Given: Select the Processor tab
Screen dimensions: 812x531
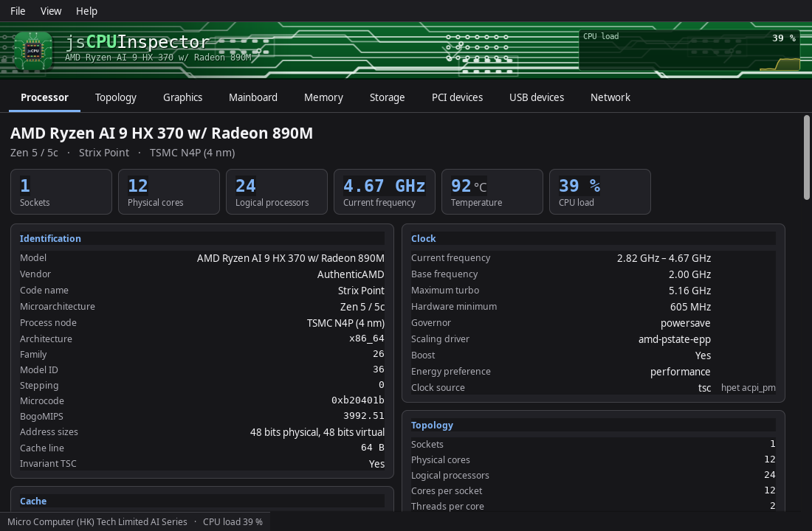Looking at the screenshot, I should (x=44, y=97).
